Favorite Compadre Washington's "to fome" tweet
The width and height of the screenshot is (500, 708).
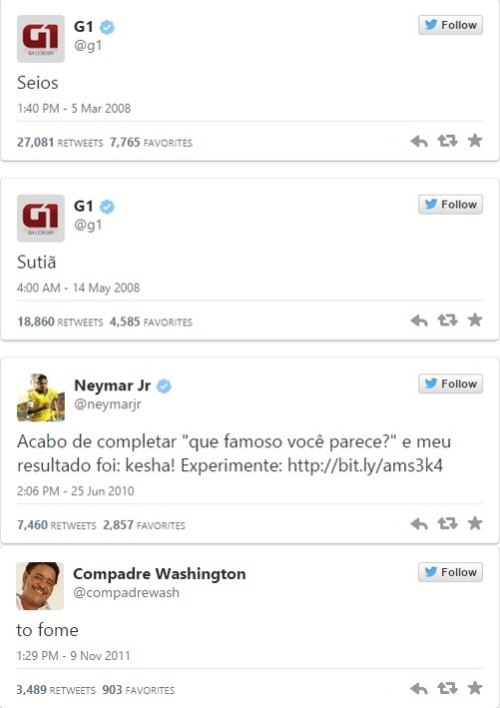pos(475,688)
